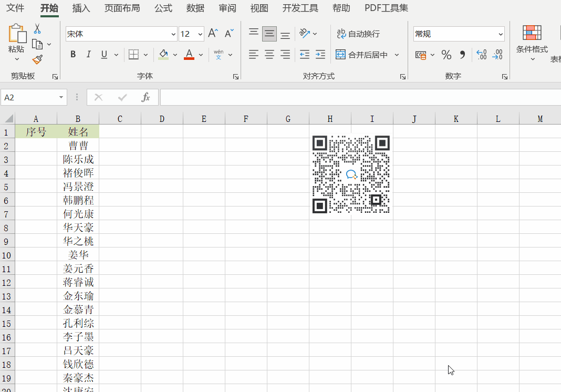Expand underline style dropdown arrow
The width and height of the screenshot is (561, 392).
pyautogui.click(x=116, y=55)
